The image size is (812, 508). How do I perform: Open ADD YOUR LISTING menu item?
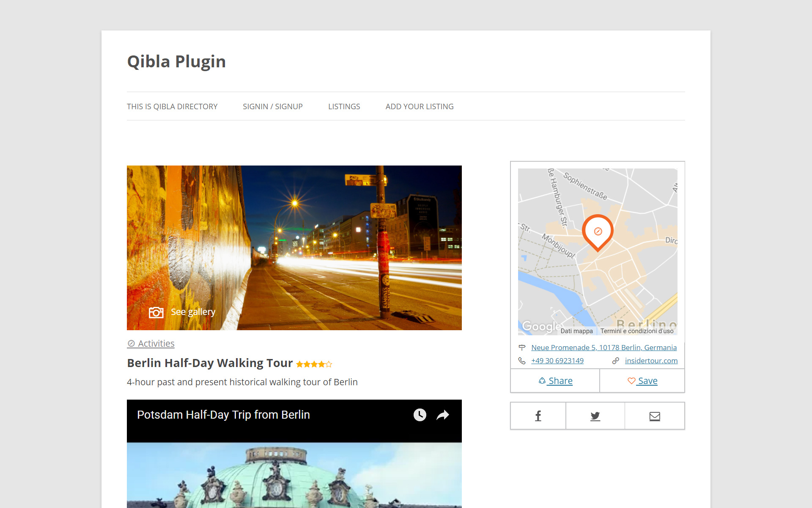[x=420, y=107]
